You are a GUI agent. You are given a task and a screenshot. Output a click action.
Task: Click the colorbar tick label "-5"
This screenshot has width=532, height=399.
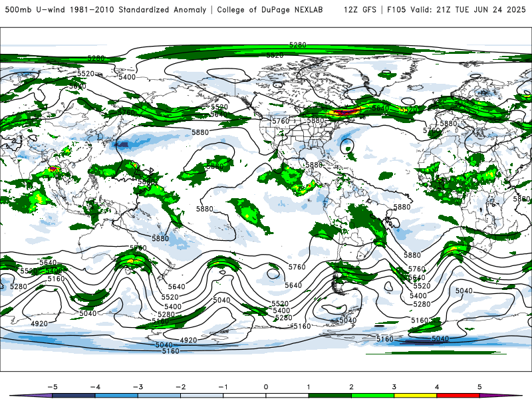53,387
